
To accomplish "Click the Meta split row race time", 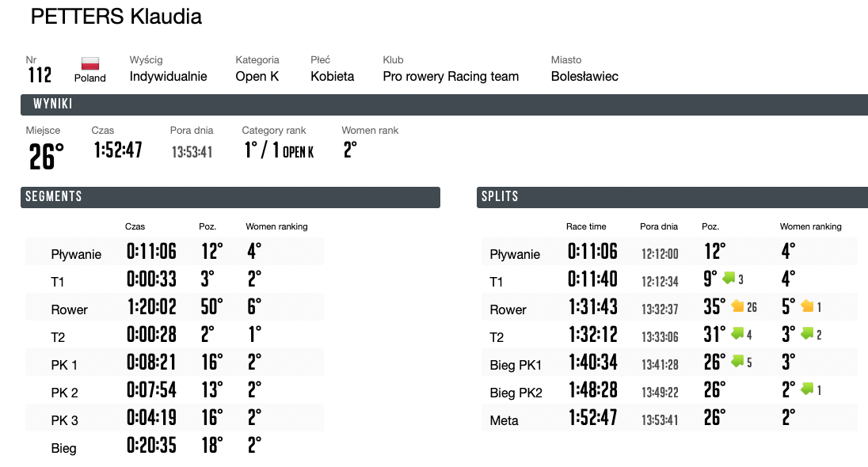I will [593, 417].
